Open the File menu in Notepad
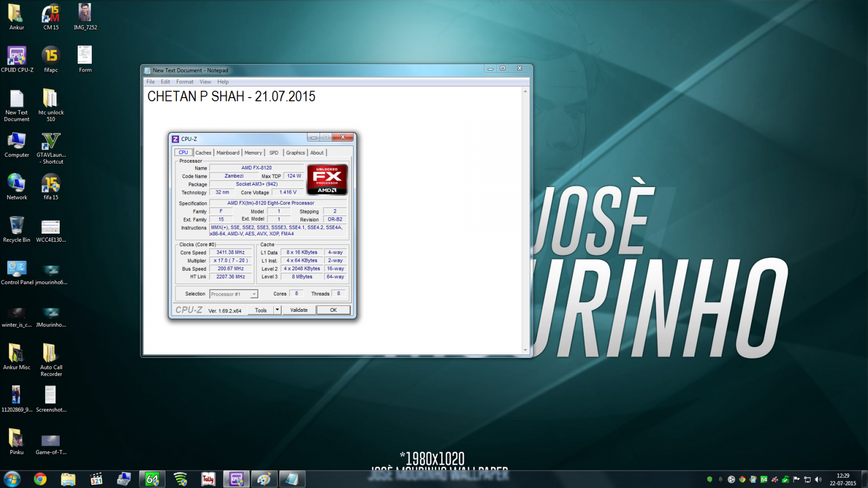868x488 pixels. coord(150,82)
